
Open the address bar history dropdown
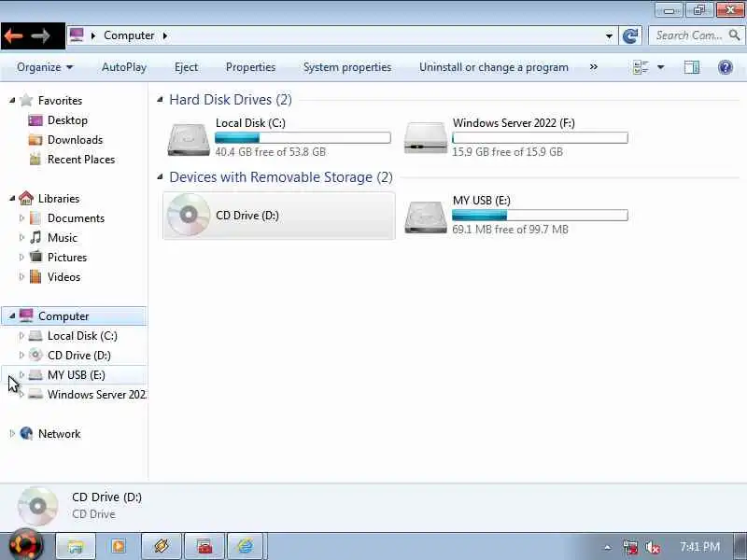[x=609, y=35]
